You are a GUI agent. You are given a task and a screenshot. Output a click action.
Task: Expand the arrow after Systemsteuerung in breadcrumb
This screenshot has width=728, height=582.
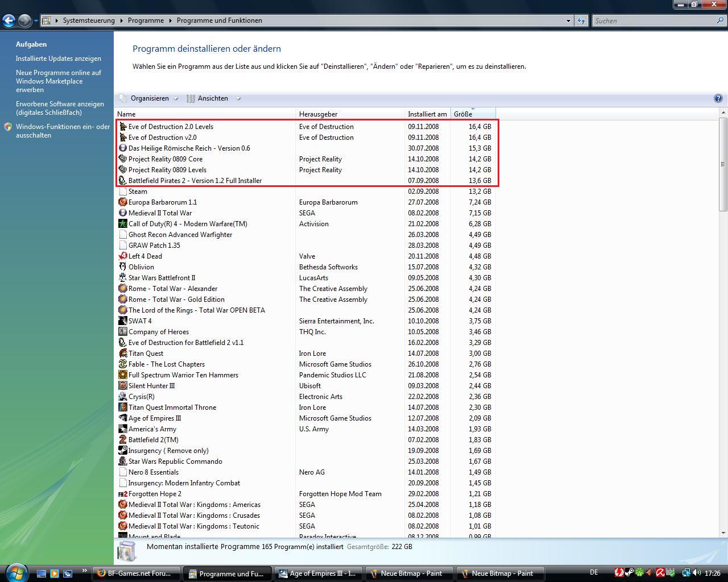121,20
